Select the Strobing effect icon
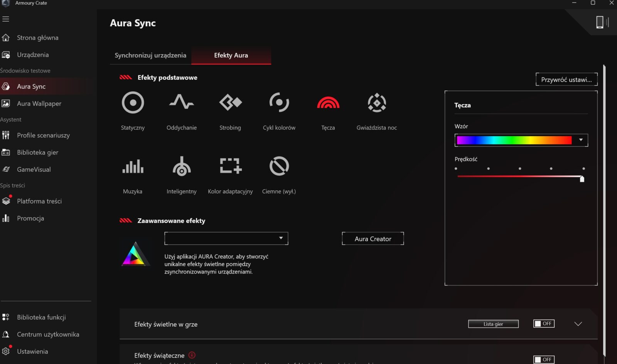 (x=230, y=103)
